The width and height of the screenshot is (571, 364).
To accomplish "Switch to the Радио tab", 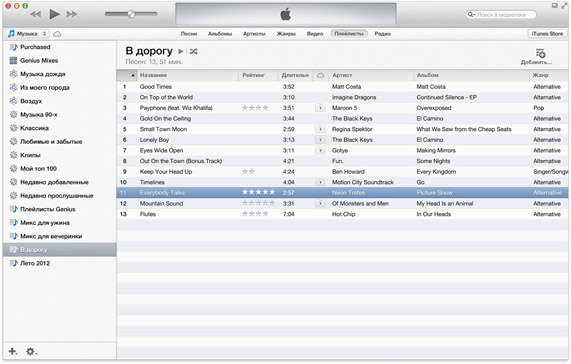I will click(x=382, y=34).
